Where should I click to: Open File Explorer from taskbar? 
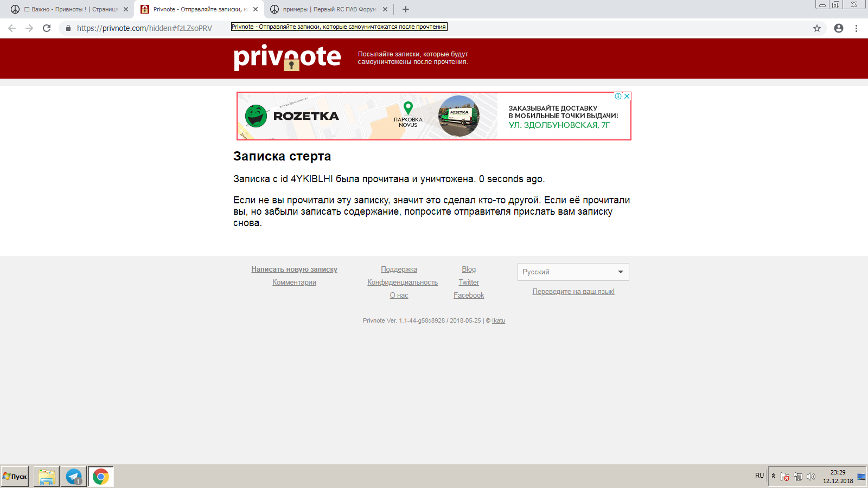(x=47, y=477)
